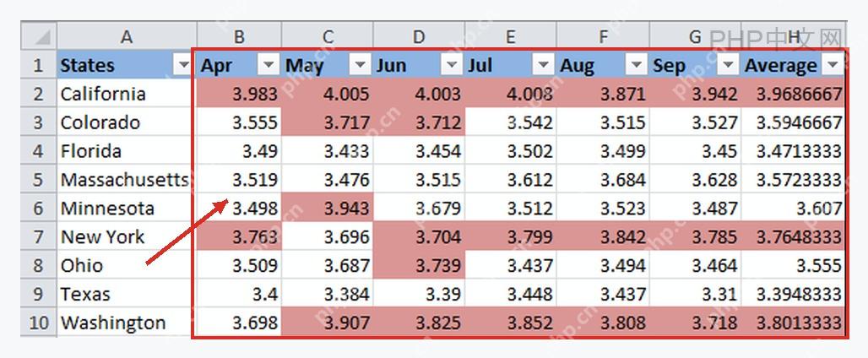Click New York's Apr value 3.763
This screenshot has height=358, width=868.
(x=239, y=236)
